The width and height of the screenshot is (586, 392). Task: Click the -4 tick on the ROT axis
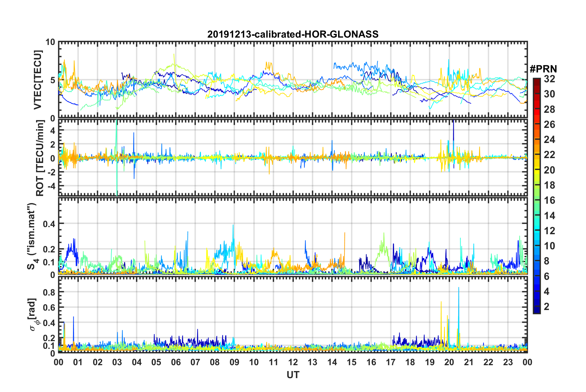51,186
